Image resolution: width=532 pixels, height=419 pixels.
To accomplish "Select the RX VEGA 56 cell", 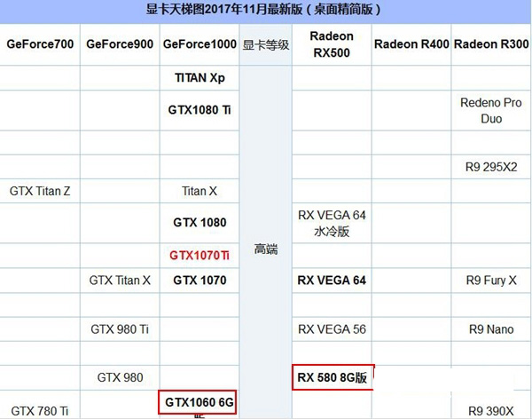I will [332, 329].
